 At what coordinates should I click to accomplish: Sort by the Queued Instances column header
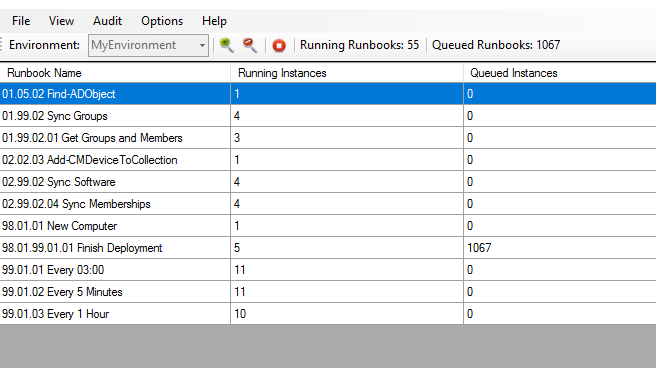pyautogui.click(x=560, y=73)
